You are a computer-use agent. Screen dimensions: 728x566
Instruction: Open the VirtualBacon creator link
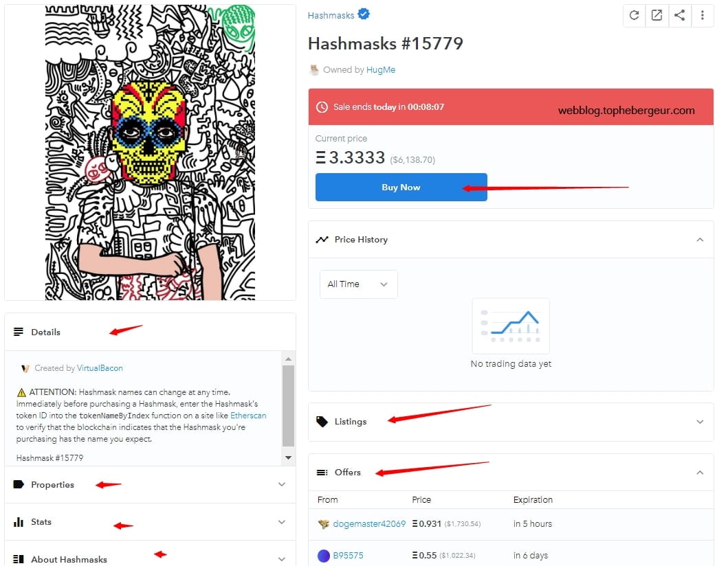(100, 368)
